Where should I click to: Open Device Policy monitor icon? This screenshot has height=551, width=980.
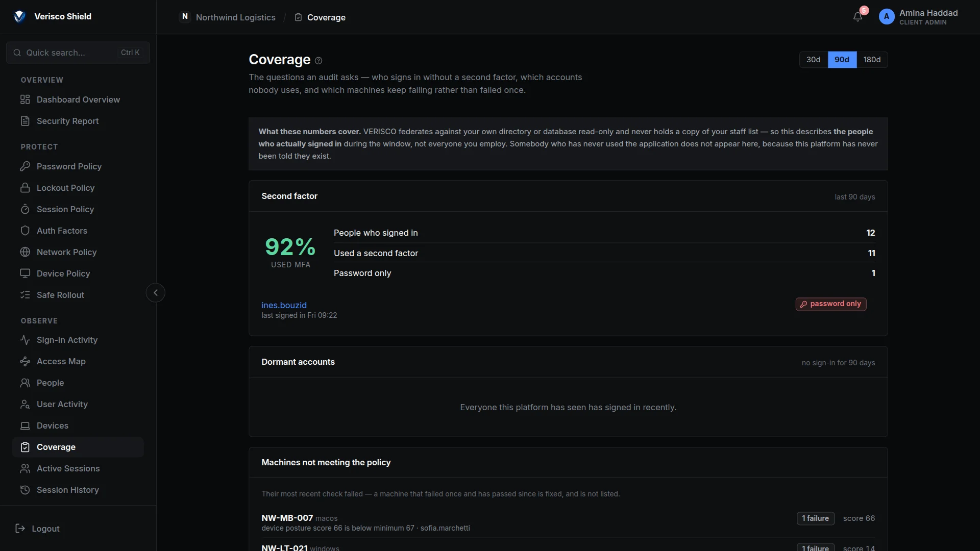(x=25, y=273)
